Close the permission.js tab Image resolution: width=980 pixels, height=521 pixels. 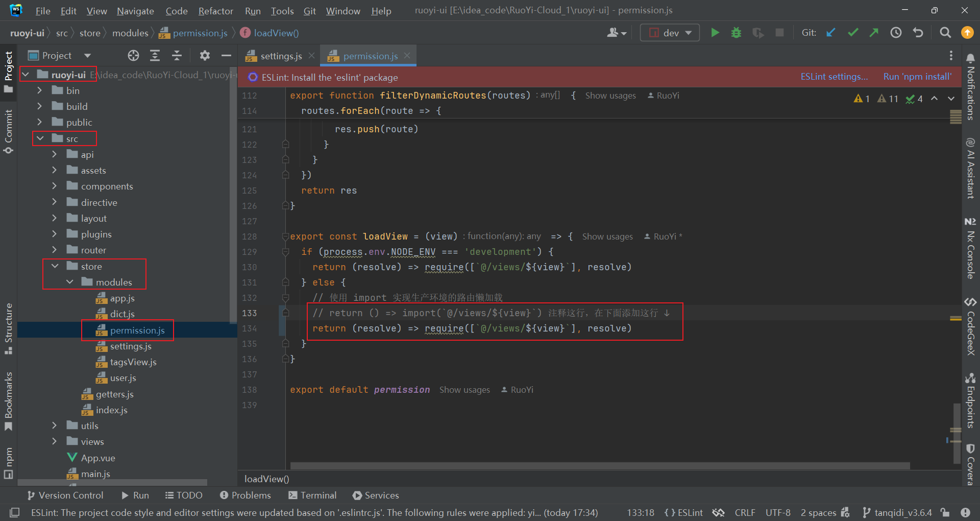407,55
